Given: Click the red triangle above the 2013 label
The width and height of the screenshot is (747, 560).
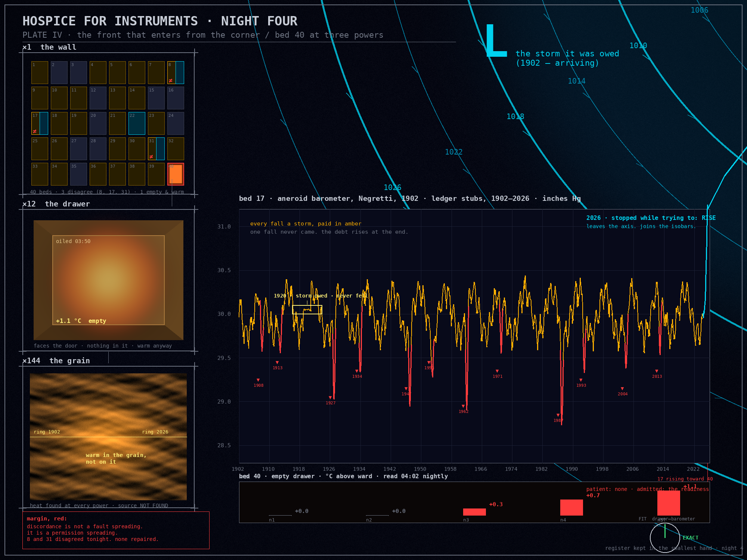Looking at the screenshot, I should [657, 371].
